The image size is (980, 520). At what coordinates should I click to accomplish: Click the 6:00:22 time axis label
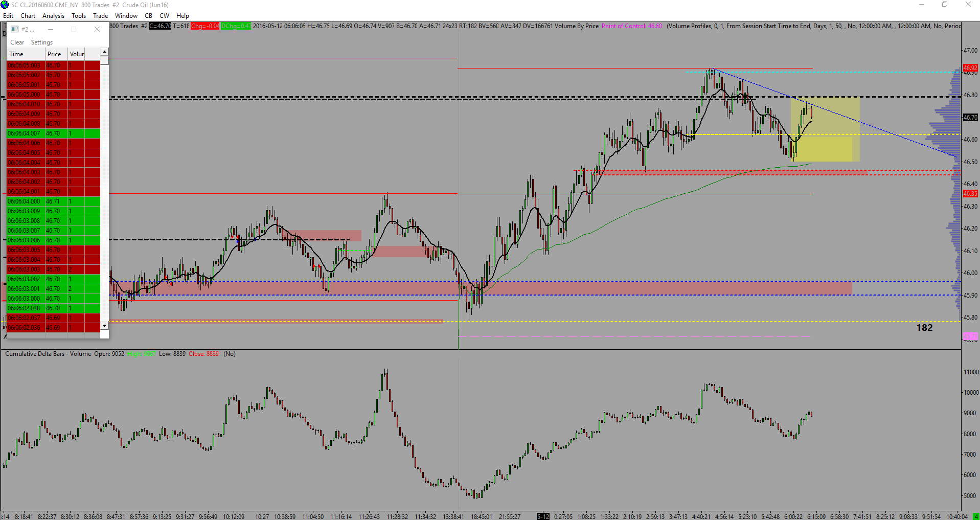793,516
